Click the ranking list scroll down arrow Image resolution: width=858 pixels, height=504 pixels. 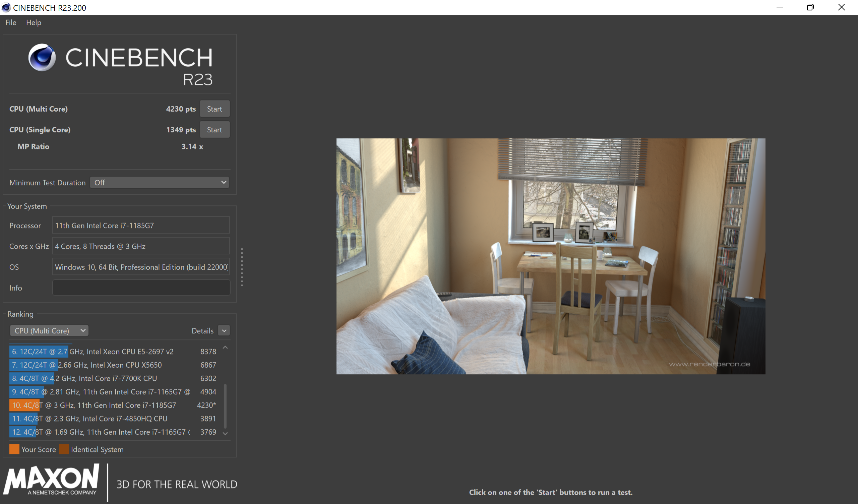(225, 434)
